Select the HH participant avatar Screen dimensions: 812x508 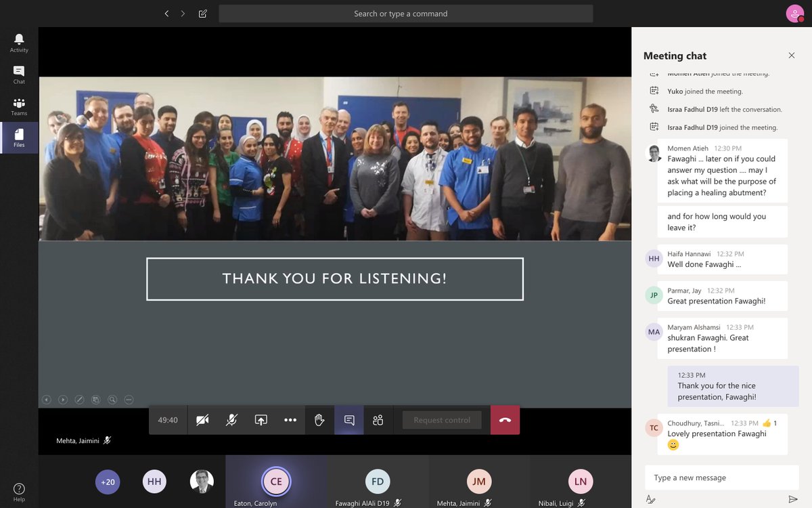(154, 482)
